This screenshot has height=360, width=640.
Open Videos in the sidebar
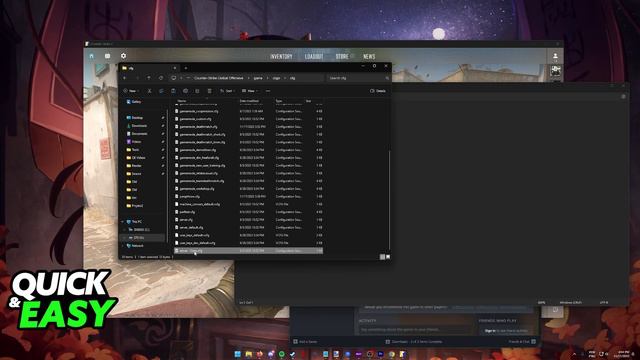134,142
